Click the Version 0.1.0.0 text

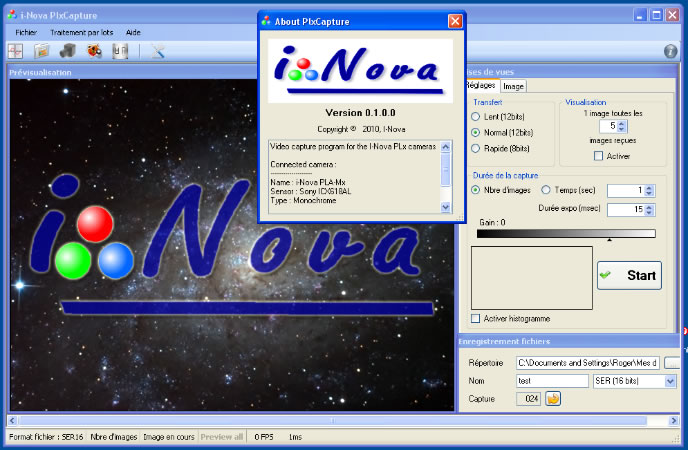tap(360, 113)
